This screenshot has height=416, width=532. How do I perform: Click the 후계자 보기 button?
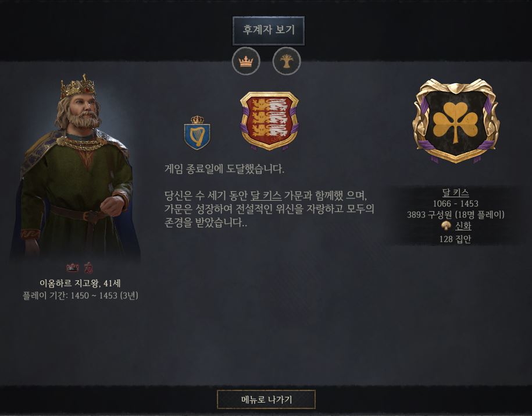point(269,31)
